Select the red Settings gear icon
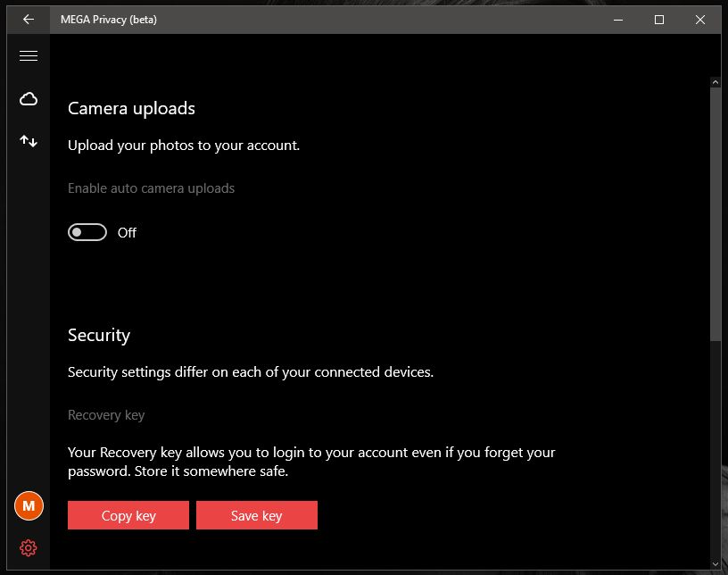The width and height of the screenshot is (728, 575). pyautogui.click(x=29, y=548)
